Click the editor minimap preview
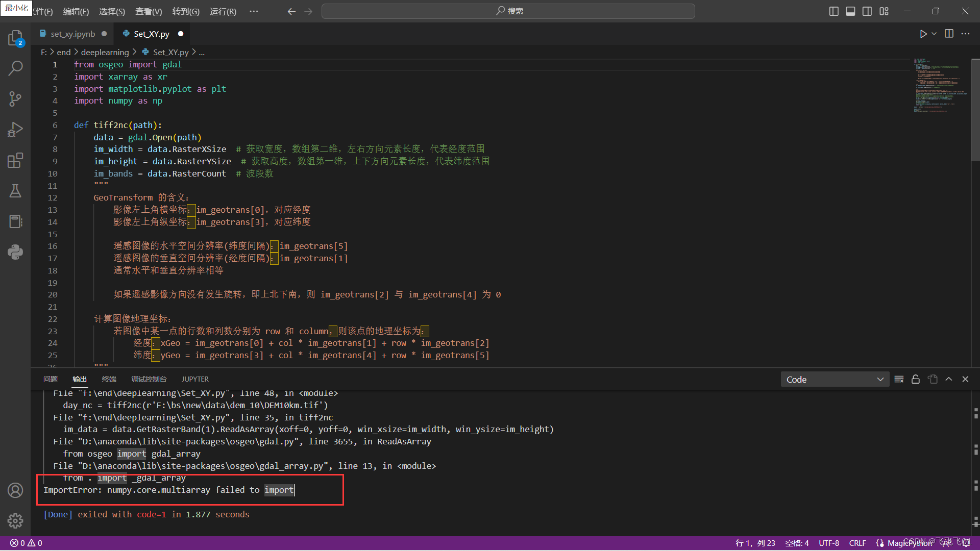Image resolution: width=980 pixels, height=551 pixels. (x=940, y=86)
